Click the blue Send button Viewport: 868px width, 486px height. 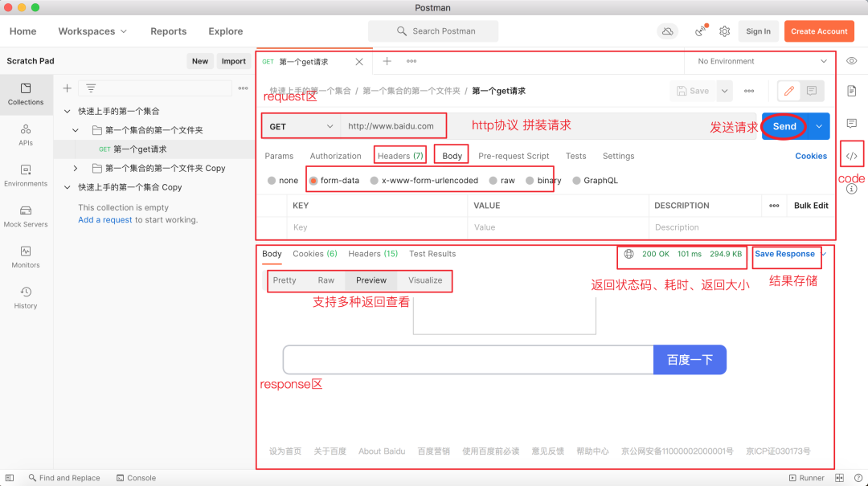[784, 126]
